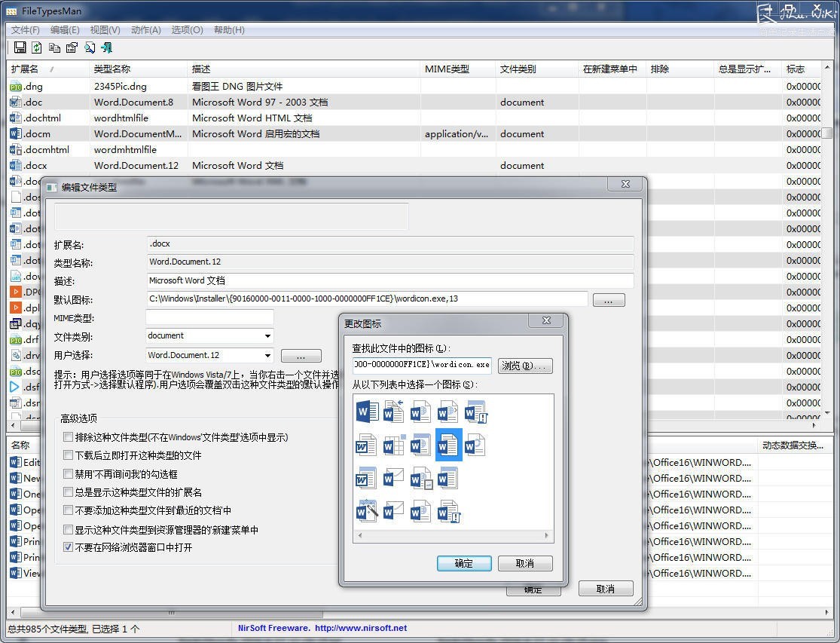Click 取消 in the 编辑文件类型 dialog
The width and height of the screenshot is (840, 643).
pos(606,589)
